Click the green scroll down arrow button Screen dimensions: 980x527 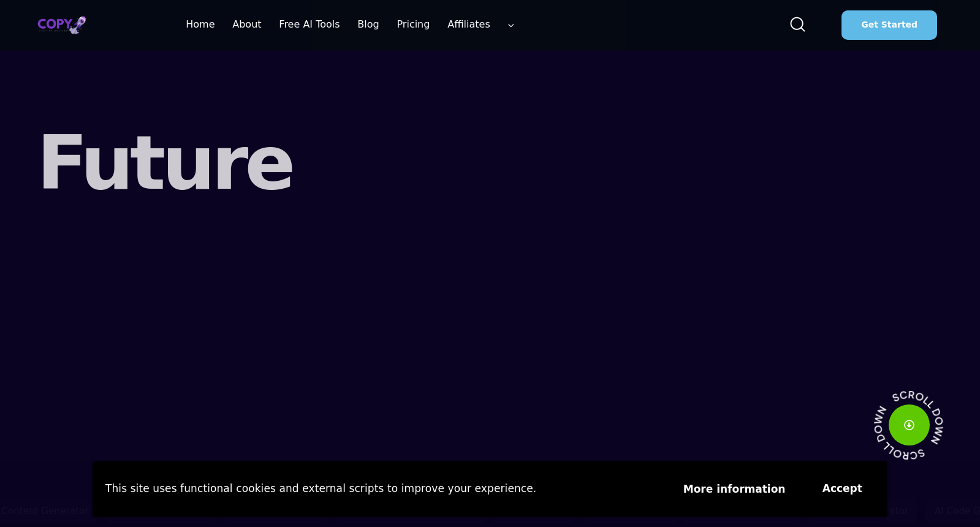point(909,425)
